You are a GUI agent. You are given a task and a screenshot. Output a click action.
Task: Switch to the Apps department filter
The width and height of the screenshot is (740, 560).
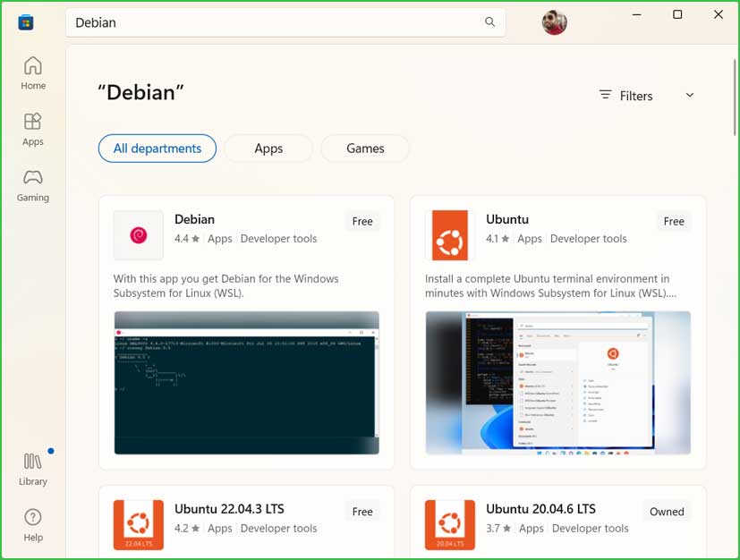click(x=268, y=148)
